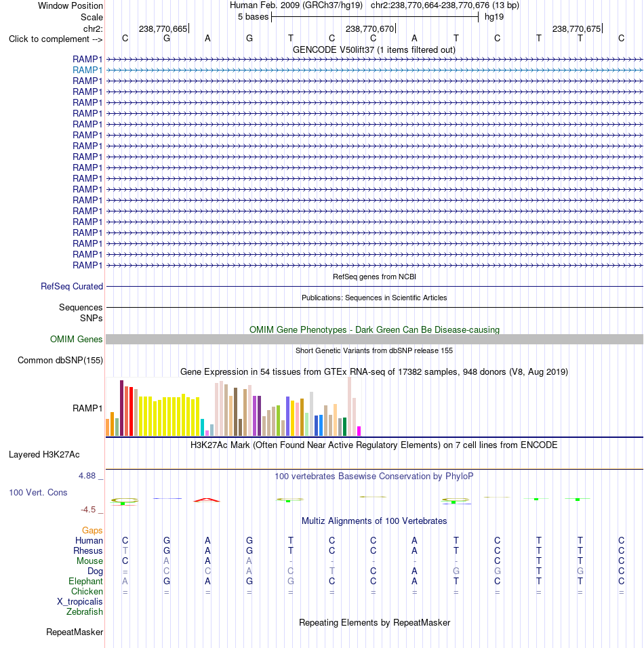
Task: Click the red A peak in PhyloP conservation track
Action: pyautogui.click(x=207, y=500)
